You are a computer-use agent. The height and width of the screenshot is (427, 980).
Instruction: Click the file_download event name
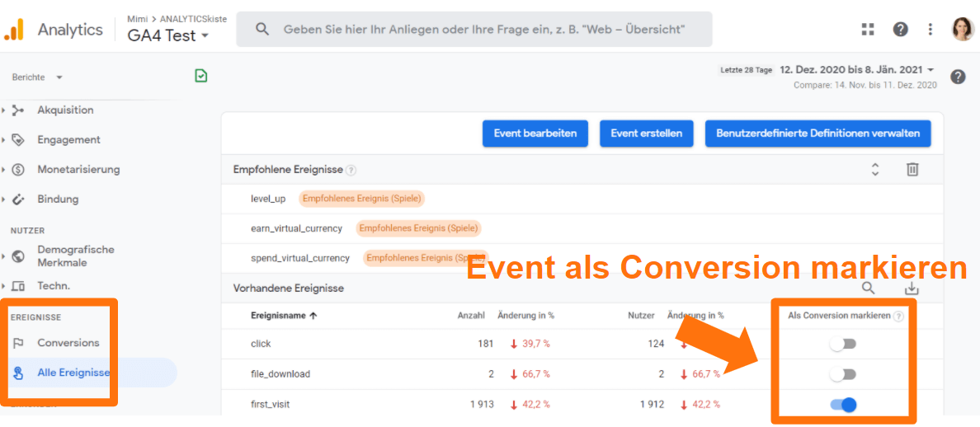[280, 374]
